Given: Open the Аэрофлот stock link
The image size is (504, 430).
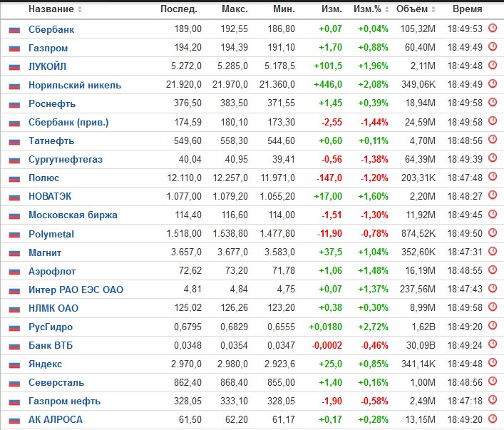Looking at the screenshot, I should [x=52, y=272].
